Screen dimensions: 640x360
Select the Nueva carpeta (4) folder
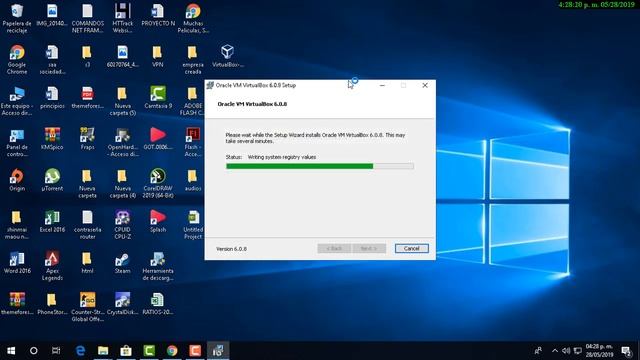[x=122, y=184]
